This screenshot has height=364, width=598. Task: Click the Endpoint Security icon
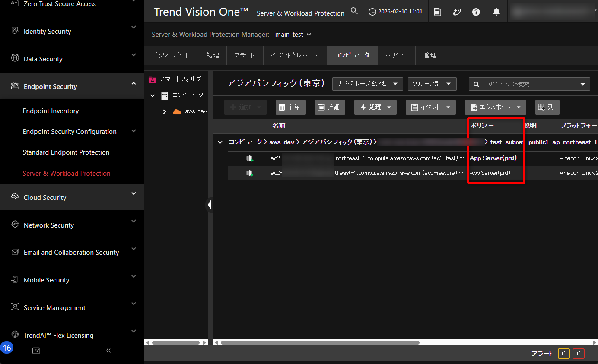[x=15, y=86]
